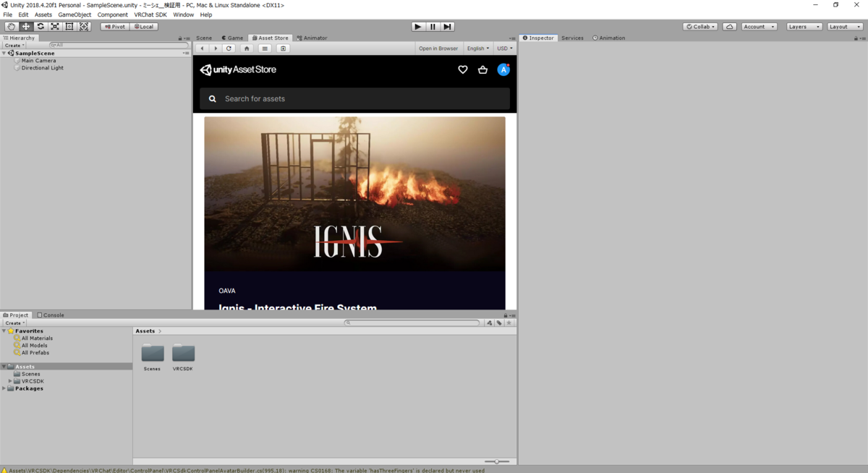This screenshot has width=868, height=473.
Task: Expand the VRCSDK folder in tree
Action: coord(10,381)
